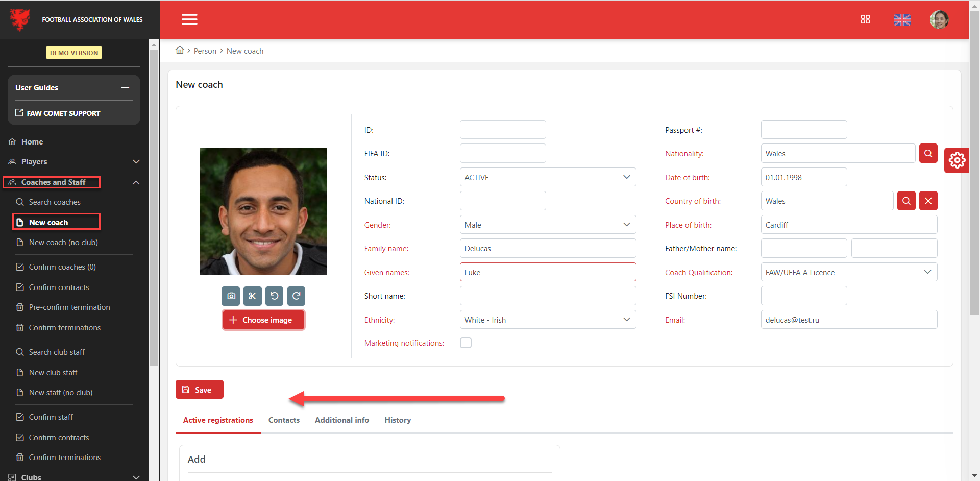Open the Coach Qualification dropdown

pyautogui.click(x=848, y=272)
